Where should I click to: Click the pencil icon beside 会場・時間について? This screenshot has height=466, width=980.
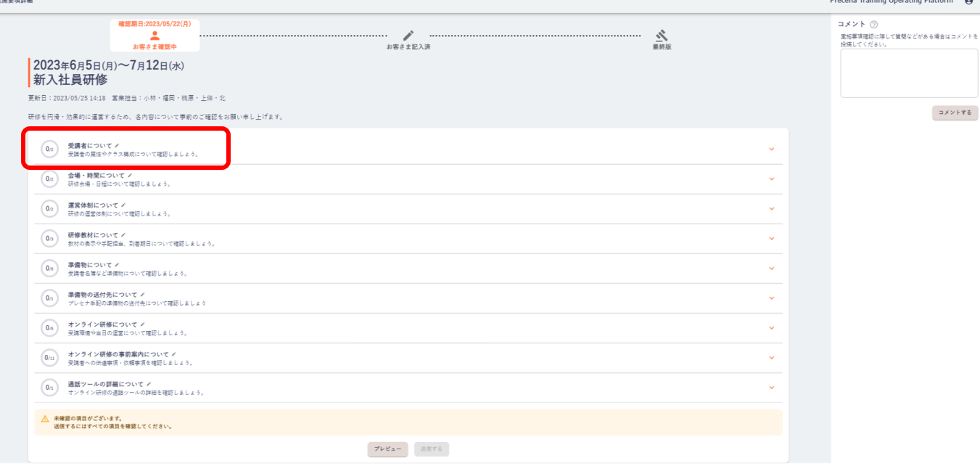click(130, 176)
